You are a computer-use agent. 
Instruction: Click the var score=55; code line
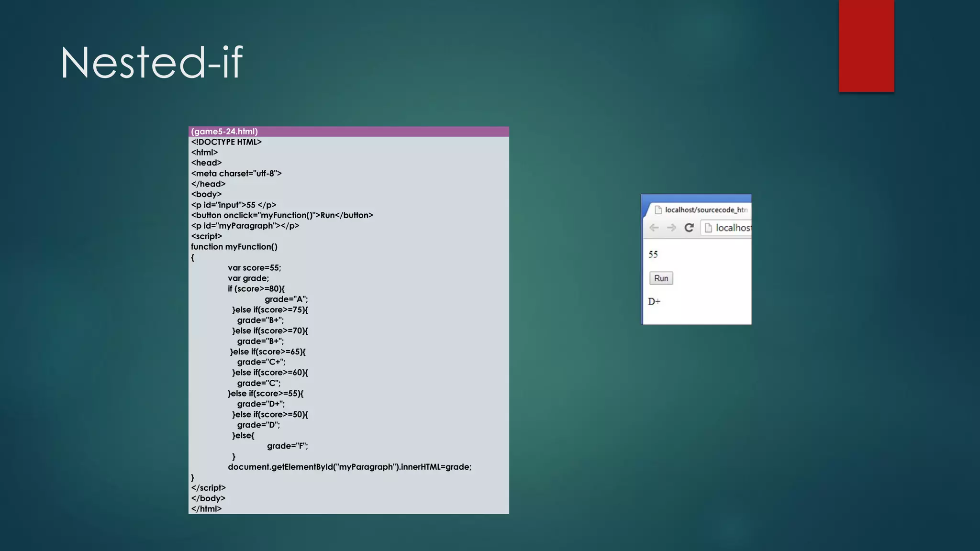(254, 268)
